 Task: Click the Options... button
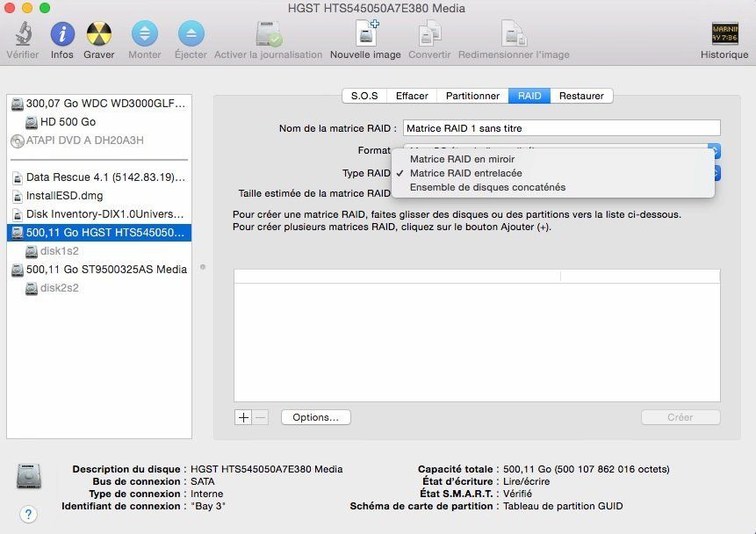[x=314, y=417]
